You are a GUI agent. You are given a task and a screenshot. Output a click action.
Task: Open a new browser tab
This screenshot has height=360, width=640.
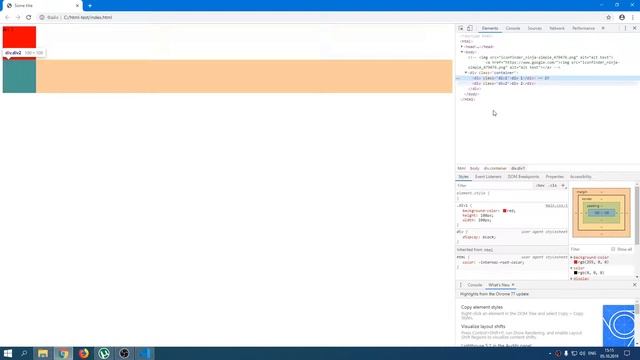[x=90, y=6]
